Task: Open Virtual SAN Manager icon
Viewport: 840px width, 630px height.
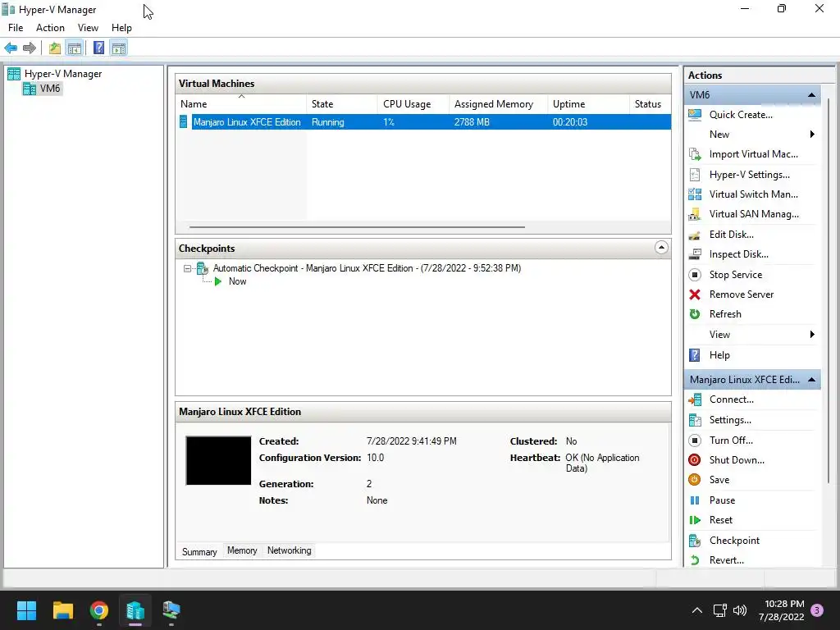Action: 695,214
